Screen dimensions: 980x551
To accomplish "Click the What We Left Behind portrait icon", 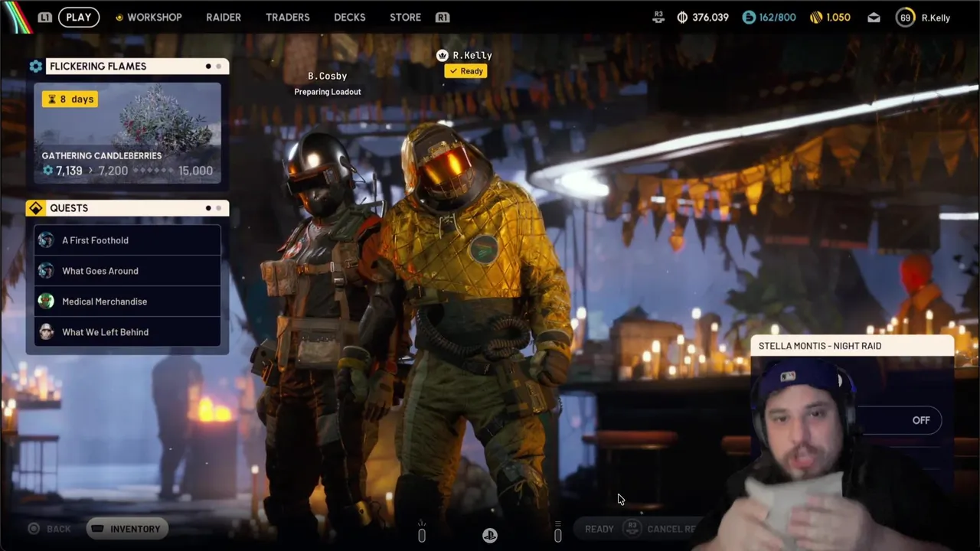I will point(47,332).
